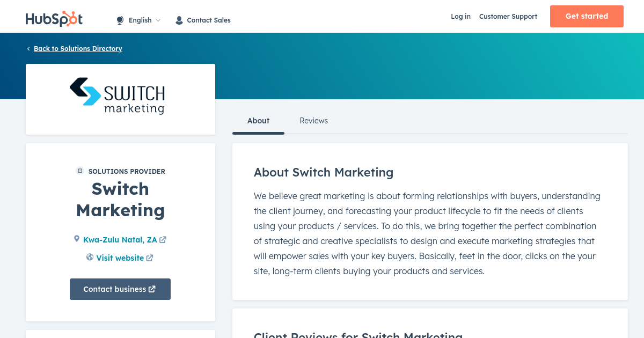This screenshot has width=644, height=338.
Task: Click the back chevron before Solutions Directory
Action: [x=28, y=49]
